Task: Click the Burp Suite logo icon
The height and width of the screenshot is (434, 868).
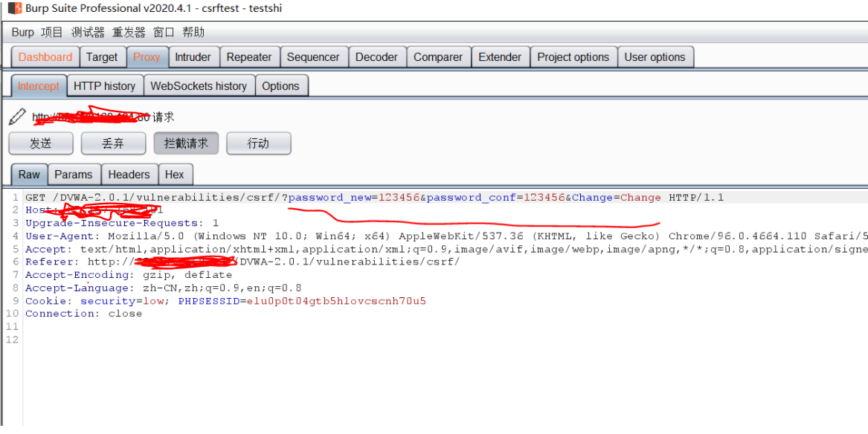Action: tap(16, 8)
